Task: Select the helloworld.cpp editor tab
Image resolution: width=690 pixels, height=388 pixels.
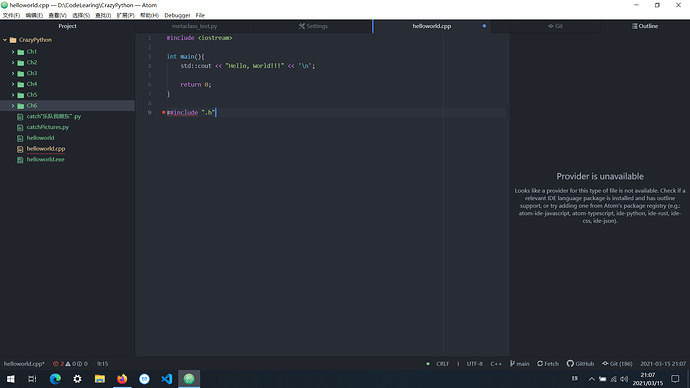Action: click(x=432, y=26)
